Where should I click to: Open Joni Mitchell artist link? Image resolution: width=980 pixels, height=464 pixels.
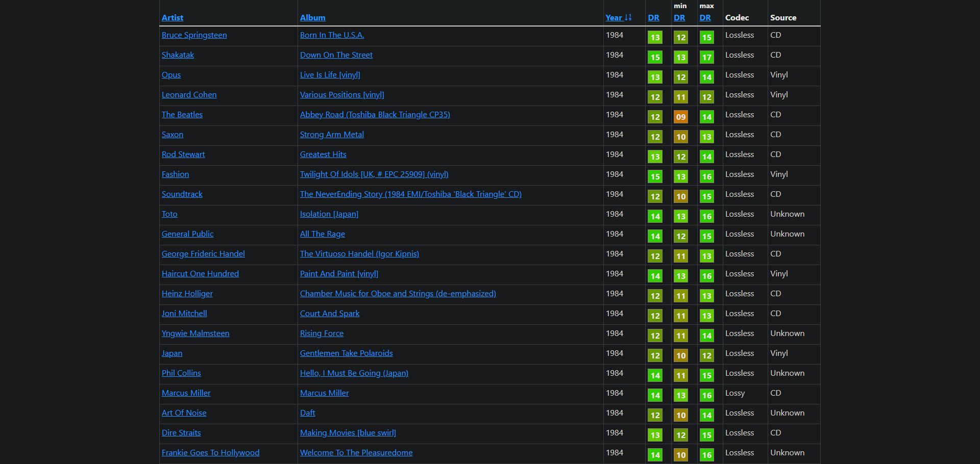[184, 314]
